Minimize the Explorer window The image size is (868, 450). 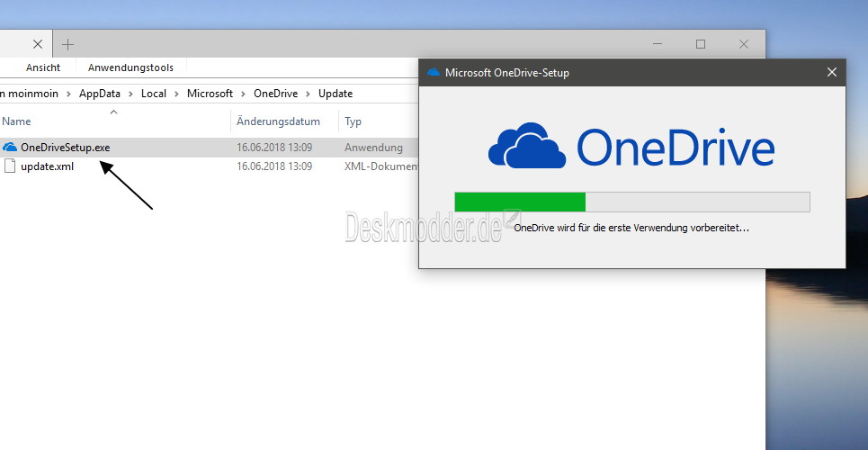(658, 44)
